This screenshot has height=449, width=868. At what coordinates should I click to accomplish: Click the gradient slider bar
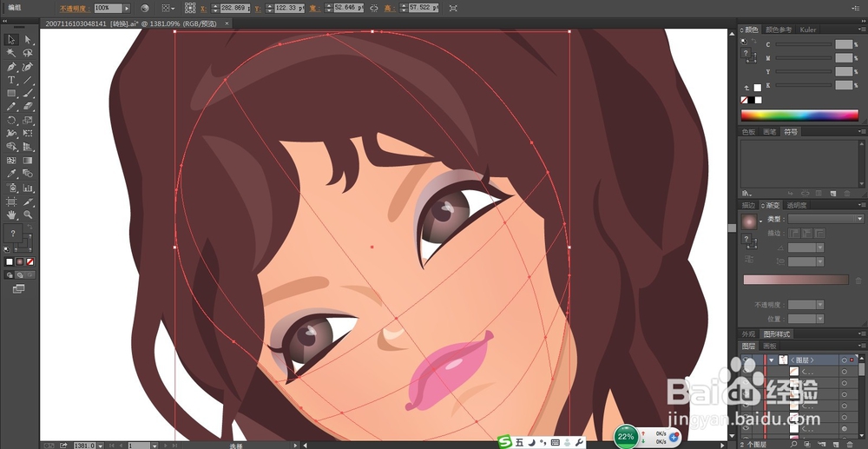(795, 280)
